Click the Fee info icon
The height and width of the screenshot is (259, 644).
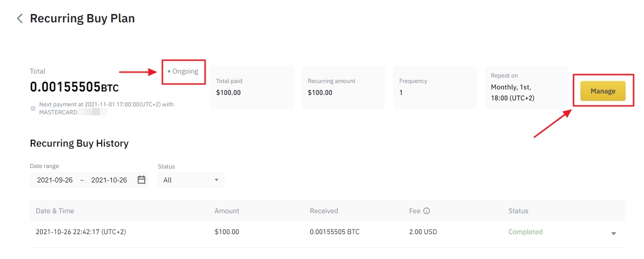[427, 211]
